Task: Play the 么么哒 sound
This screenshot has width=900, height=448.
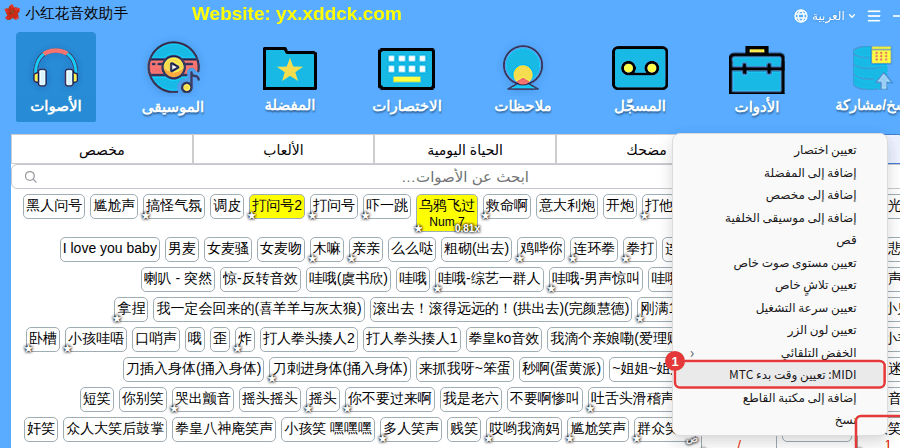Action: pyautogui.click(x=412, y=249)
